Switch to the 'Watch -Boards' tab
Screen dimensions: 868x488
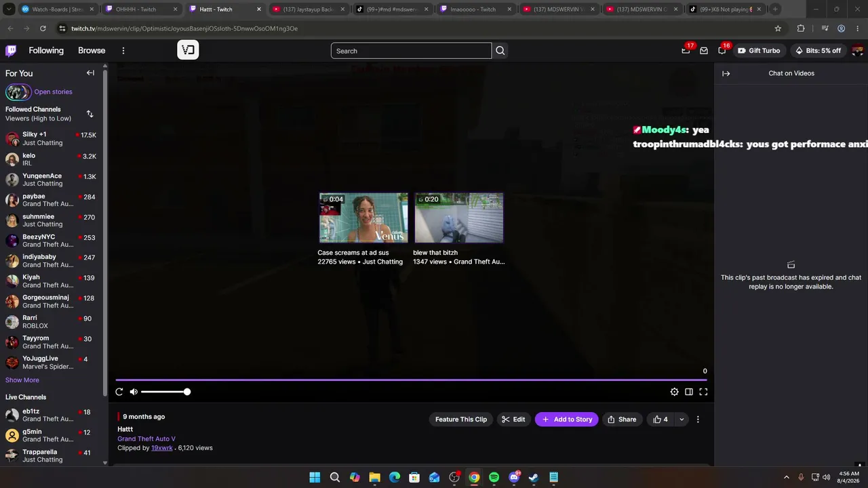(x=58, y=9)
